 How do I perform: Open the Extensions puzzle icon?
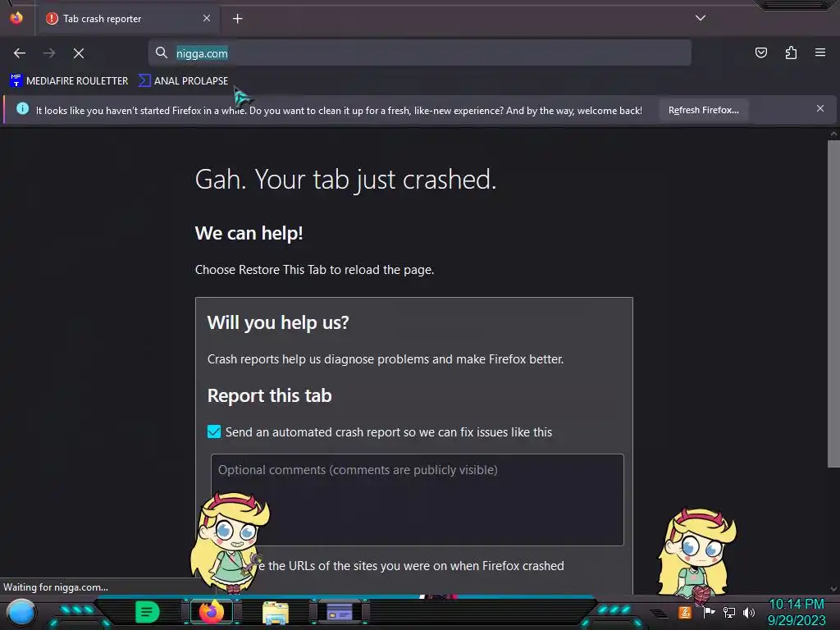[x=791, y=52]
